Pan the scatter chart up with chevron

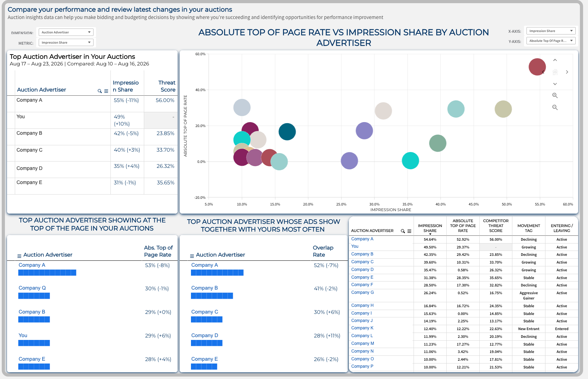point(555,60)
